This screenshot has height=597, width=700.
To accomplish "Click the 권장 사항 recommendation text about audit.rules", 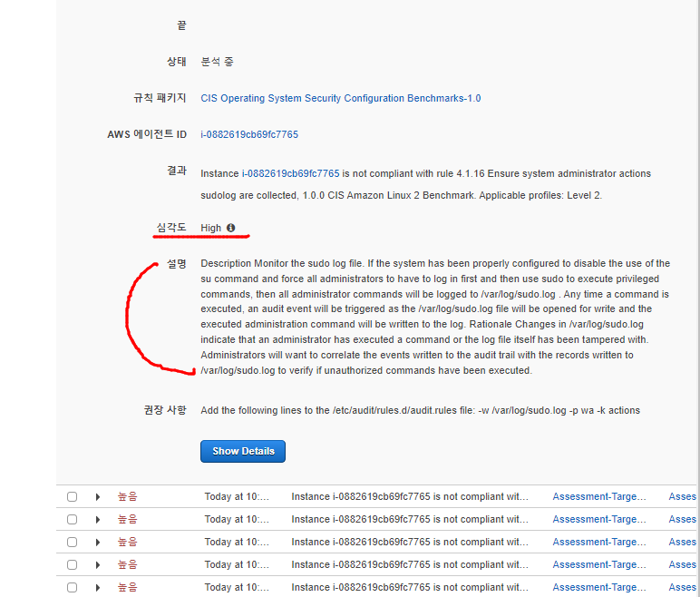I will coord(420,410).
